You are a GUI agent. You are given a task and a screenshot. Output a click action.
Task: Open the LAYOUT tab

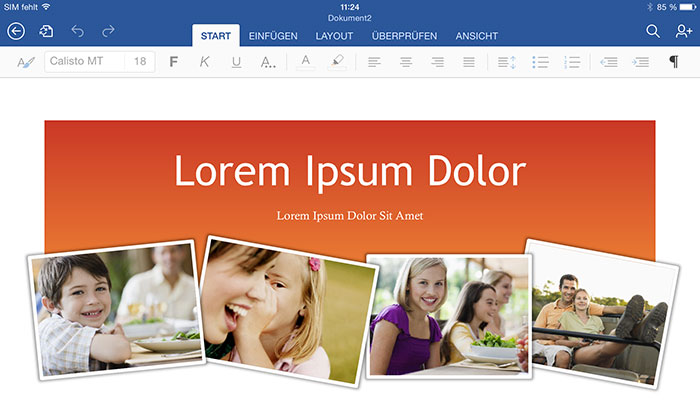(x=334, y=36)
